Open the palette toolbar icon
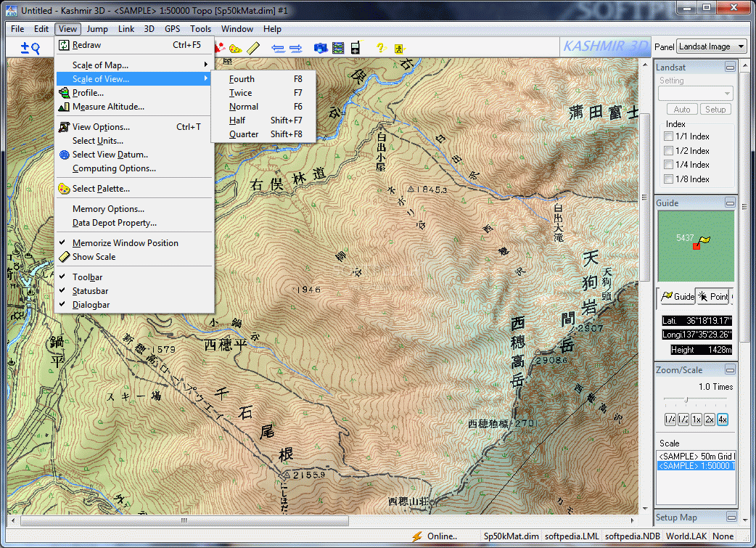The image size is (756, 548). click(x=235, y=48)
